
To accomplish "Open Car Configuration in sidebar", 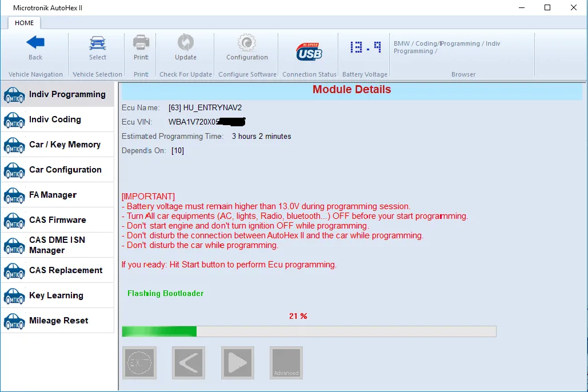I will (57, 170).
